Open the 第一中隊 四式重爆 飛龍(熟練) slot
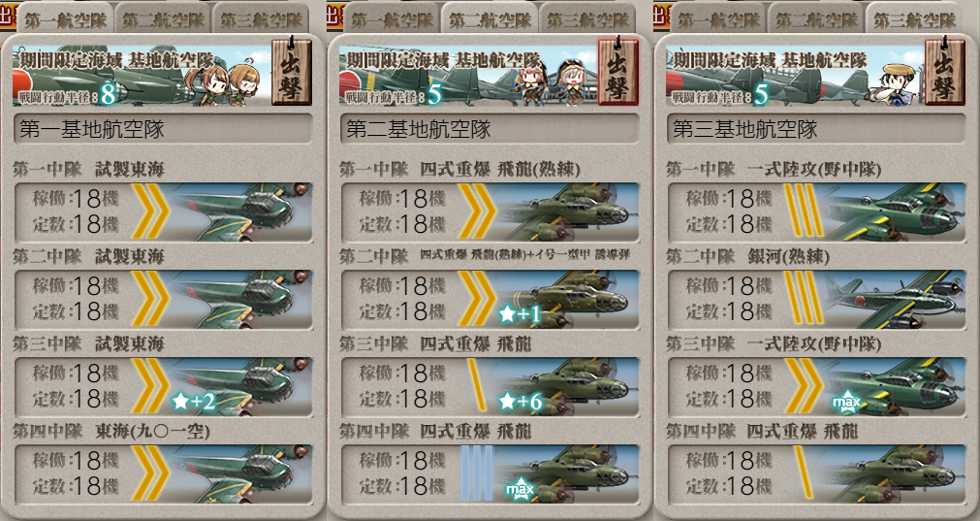 (490, 212)
